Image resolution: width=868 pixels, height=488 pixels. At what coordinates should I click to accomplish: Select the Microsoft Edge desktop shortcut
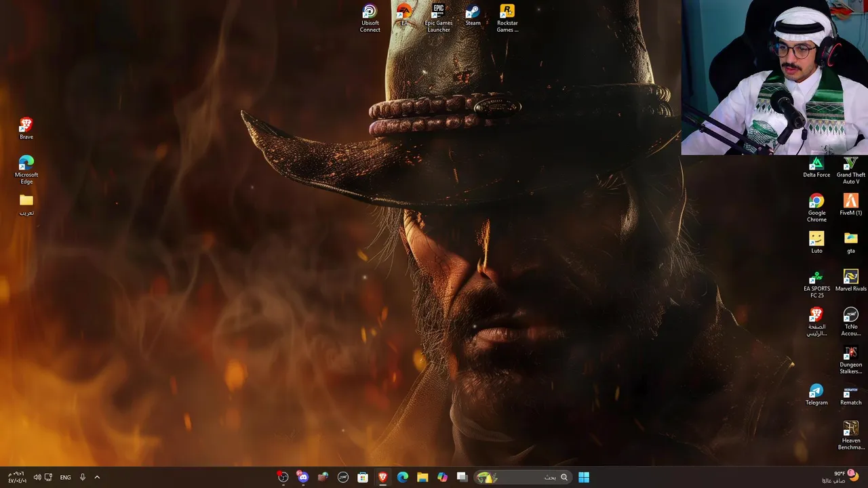click(26, 170)
